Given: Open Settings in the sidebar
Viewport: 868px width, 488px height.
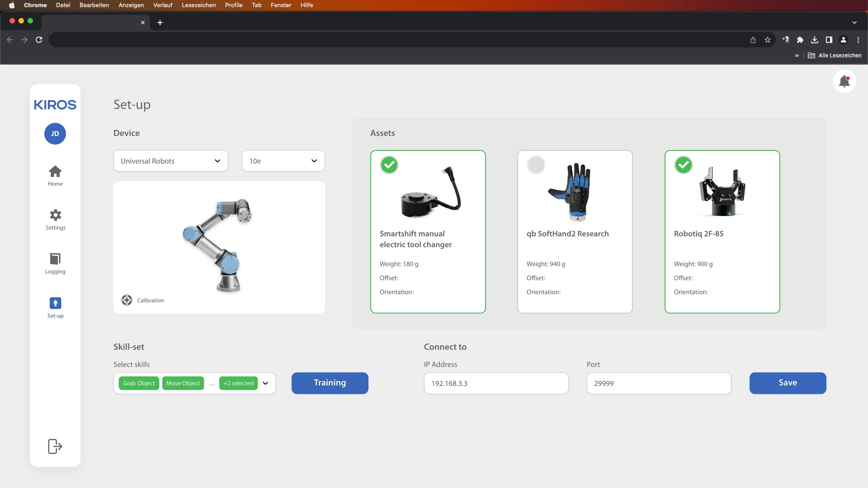Looking at the screenshot, I should pos(55,220).
